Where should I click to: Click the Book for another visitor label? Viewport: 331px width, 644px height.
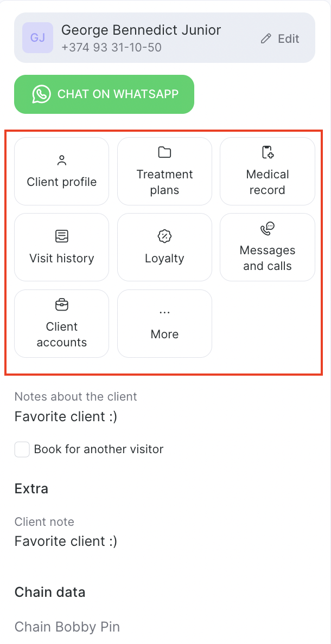[x=99, y=449]
